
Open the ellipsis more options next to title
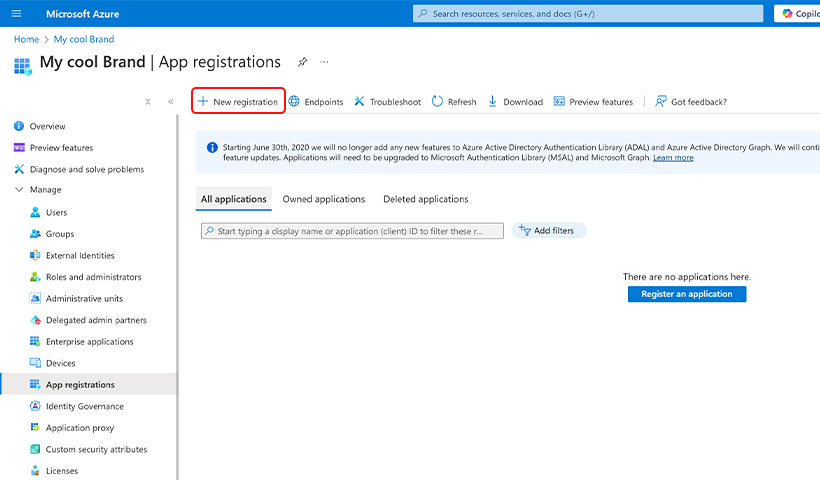(x=324, y=62)
